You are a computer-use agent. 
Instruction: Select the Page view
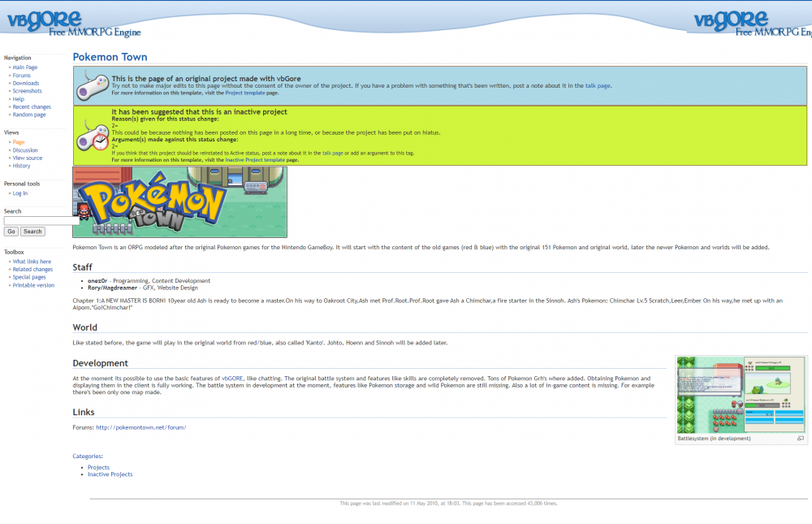pos(18,141)
